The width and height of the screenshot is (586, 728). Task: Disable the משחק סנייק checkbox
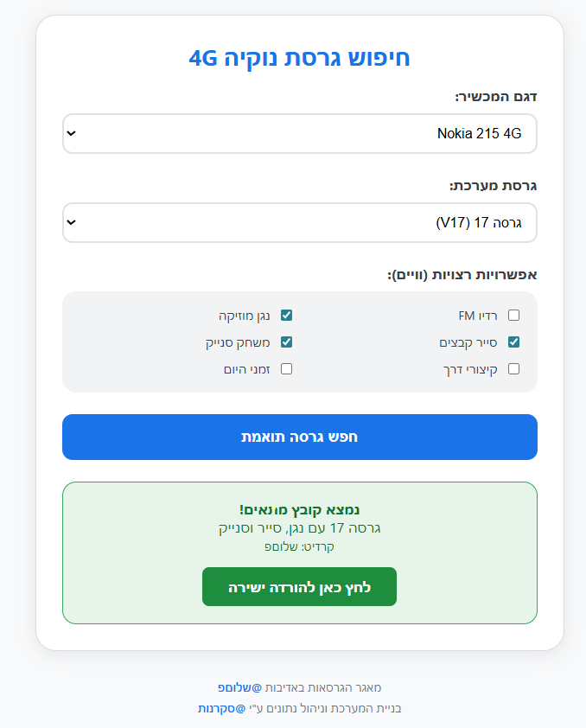[287, 342]
